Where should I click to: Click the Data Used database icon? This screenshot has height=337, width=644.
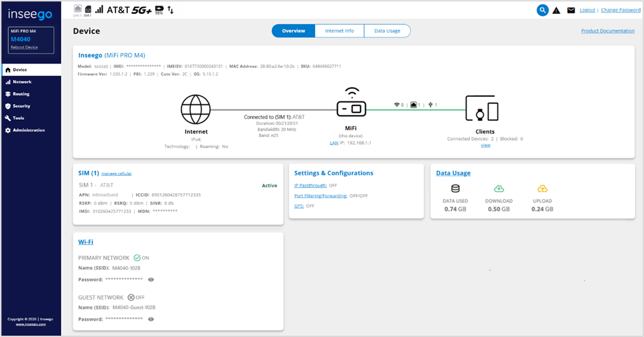tap(455, 188)
